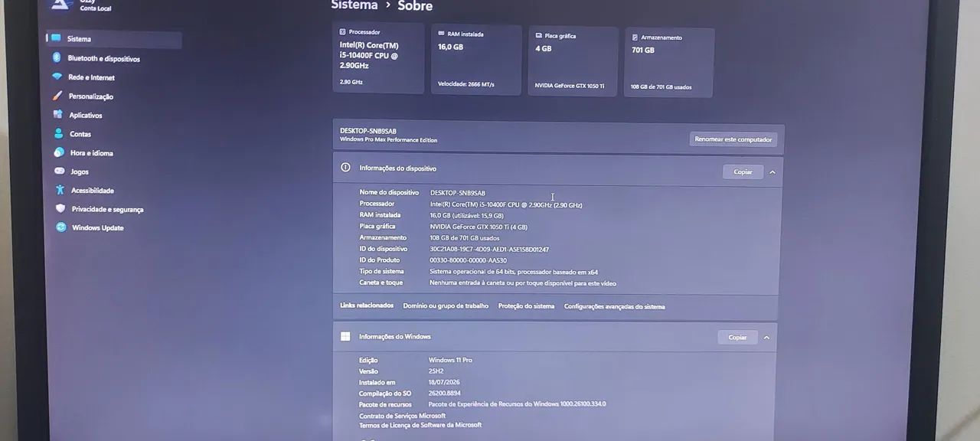
Task: Select the Processador value i5-10400F text
Action: [506, 204]
